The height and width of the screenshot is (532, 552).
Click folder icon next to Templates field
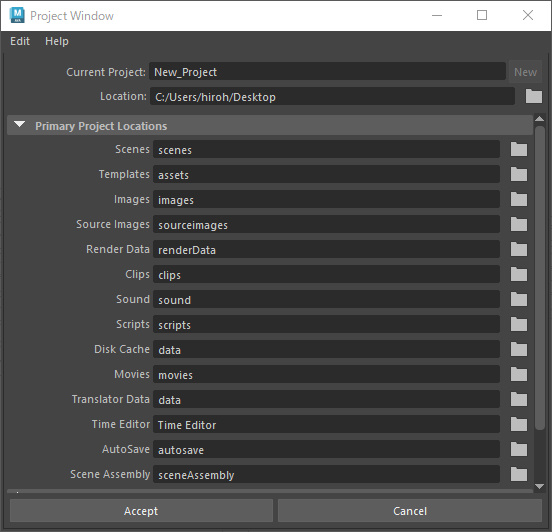[519, 174]
